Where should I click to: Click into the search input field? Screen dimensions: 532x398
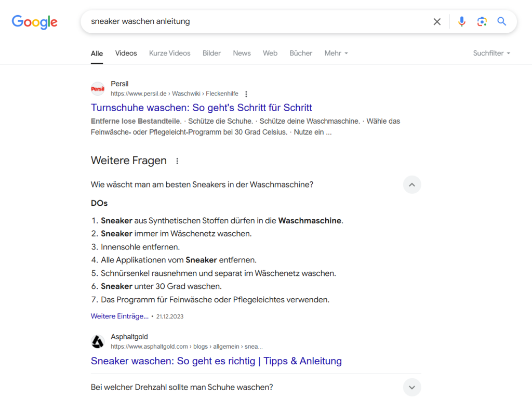pos(255,22)
